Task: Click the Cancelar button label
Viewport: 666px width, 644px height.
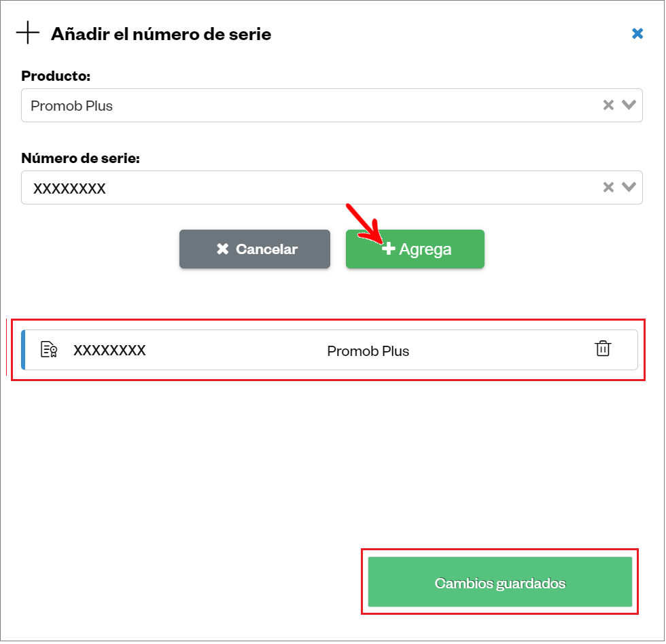Action: coord(266,249)
